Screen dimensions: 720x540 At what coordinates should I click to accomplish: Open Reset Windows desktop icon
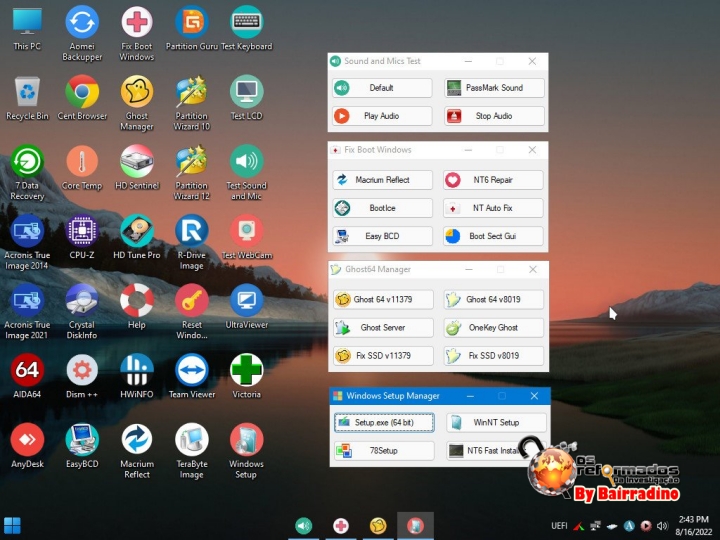tap(191, 311)
